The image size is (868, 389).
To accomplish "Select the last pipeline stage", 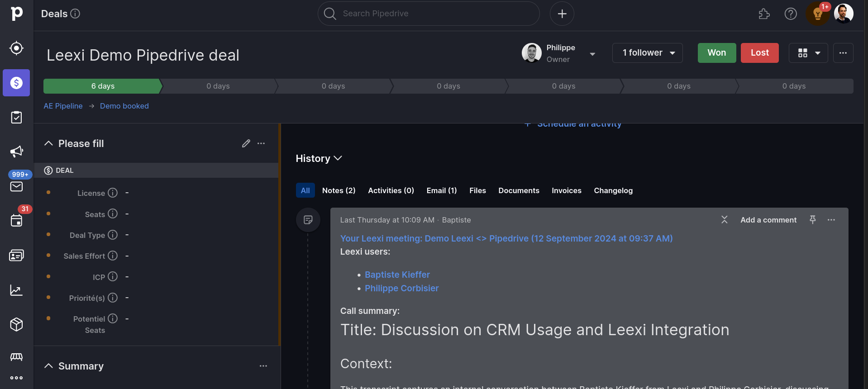I will coord(794,86).
